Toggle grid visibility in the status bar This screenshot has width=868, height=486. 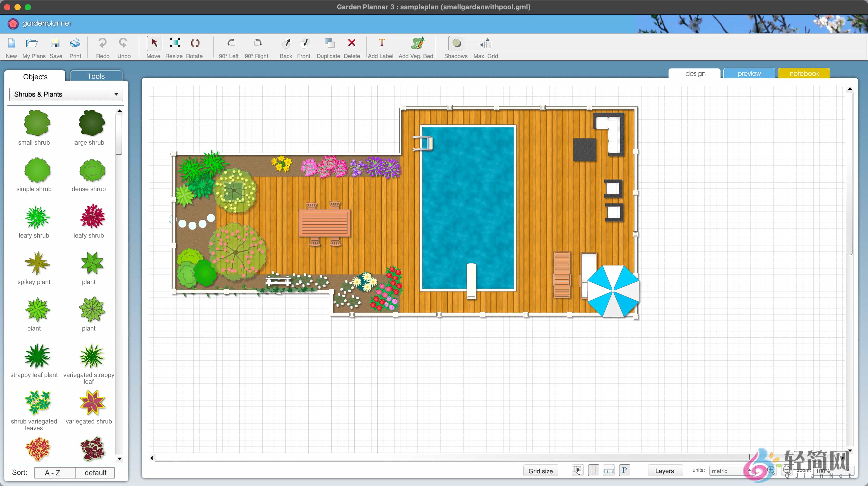(x=593, y=471)
